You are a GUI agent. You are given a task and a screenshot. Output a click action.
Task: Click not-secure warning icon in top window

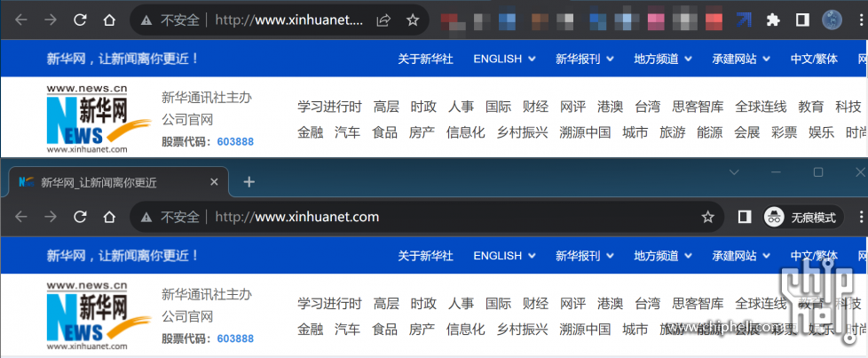pyautogui.click(x=146, y=20)
